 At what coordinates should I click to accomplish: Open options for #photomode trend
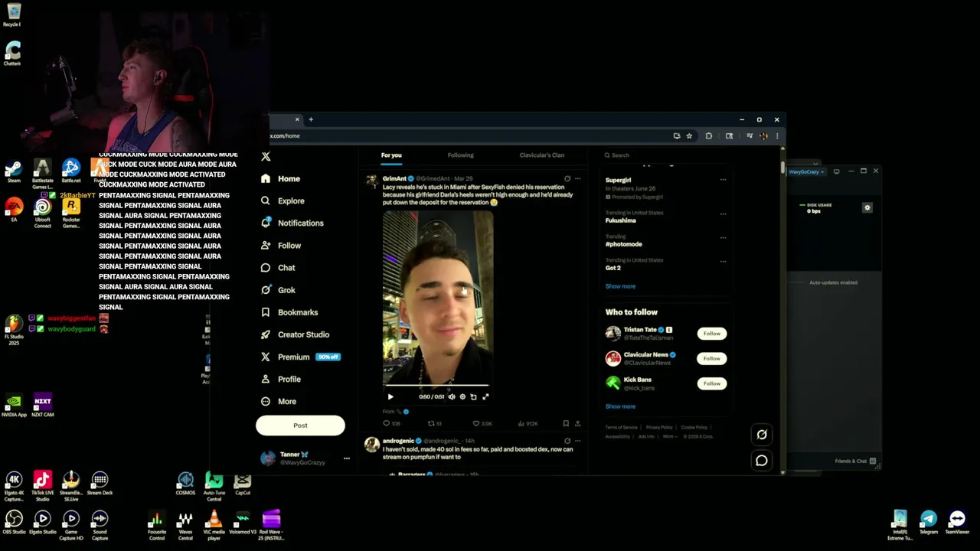pos(723,237)
